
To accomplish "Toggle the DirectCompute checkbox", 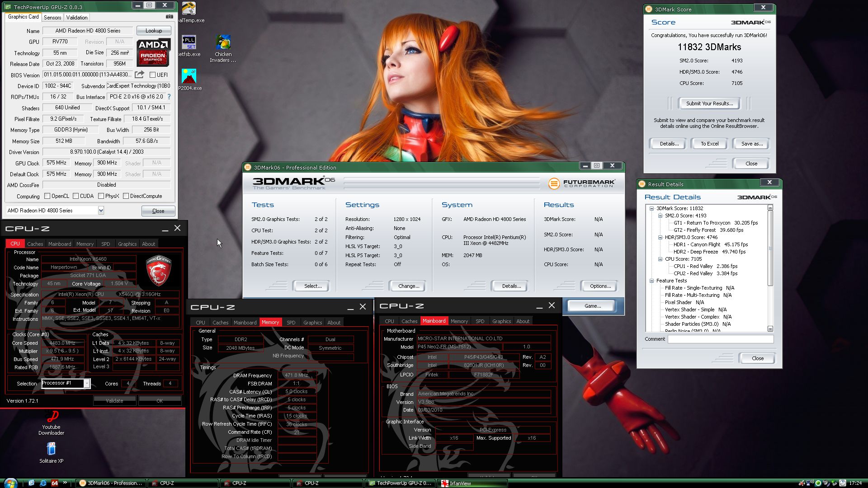I will (x=126, y=196).
